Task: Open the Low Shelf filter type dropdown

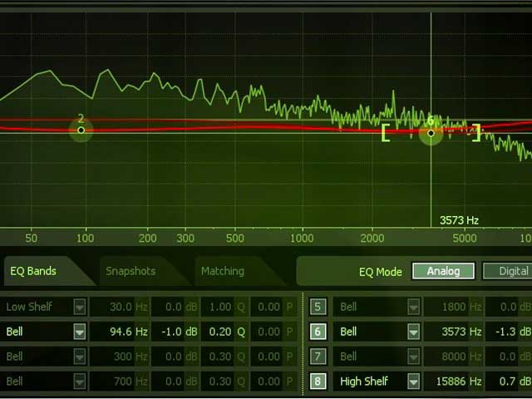Action: (x=80, y=307)
